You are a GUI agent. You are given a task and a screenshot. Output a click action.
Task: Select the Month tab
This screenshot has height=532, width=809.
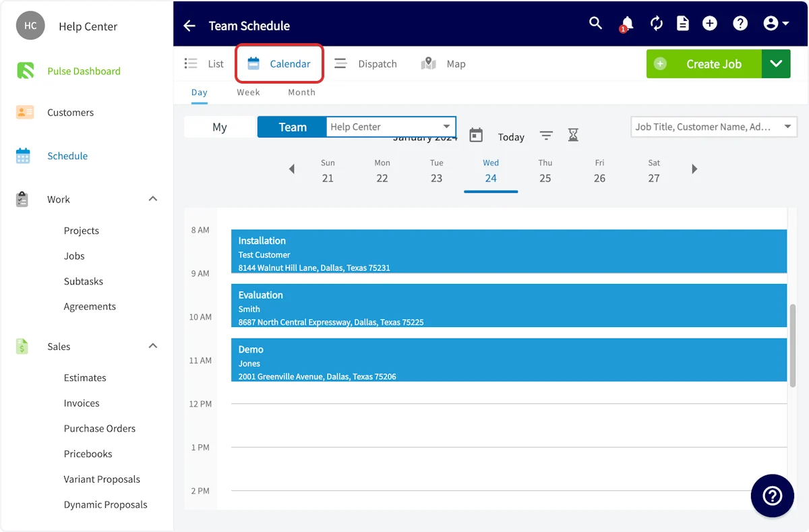[301, 92]
